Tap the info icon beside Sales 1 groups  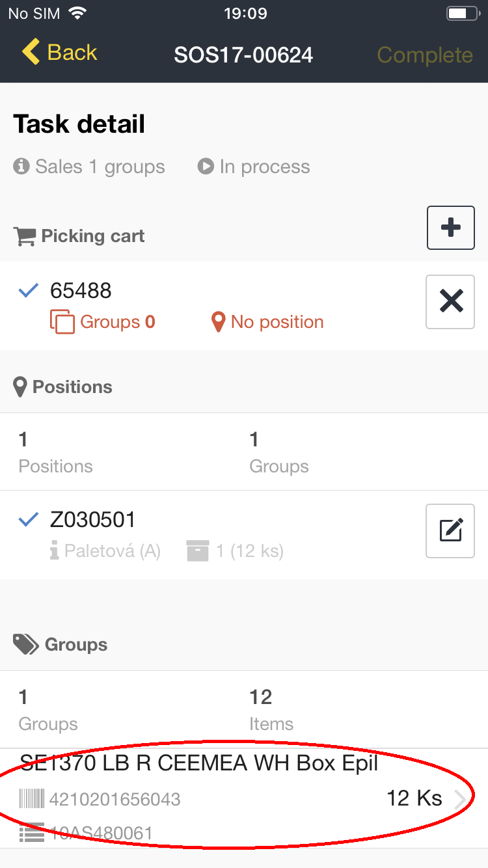click(21, 167)
